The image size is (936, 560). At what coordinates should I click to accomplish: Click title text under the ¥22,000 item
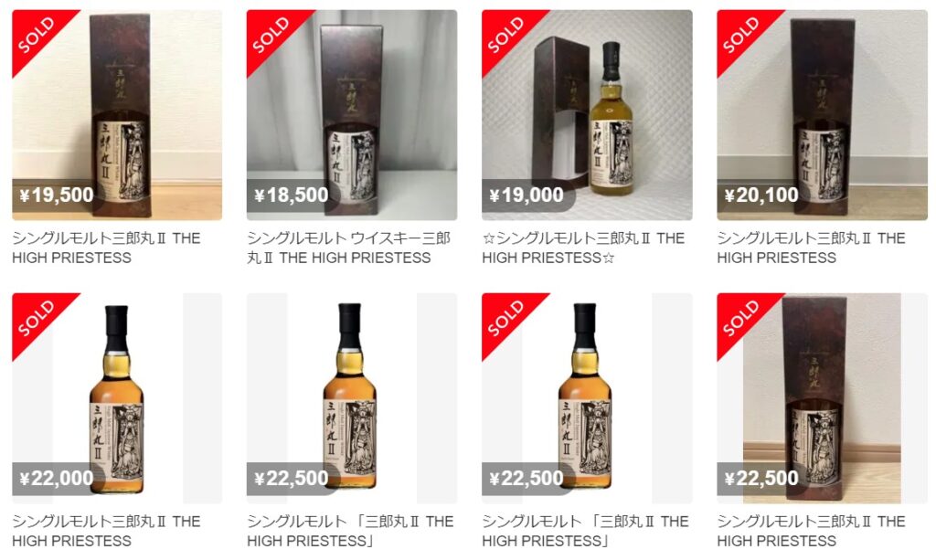pyautogui.click(x=106, y=532)
